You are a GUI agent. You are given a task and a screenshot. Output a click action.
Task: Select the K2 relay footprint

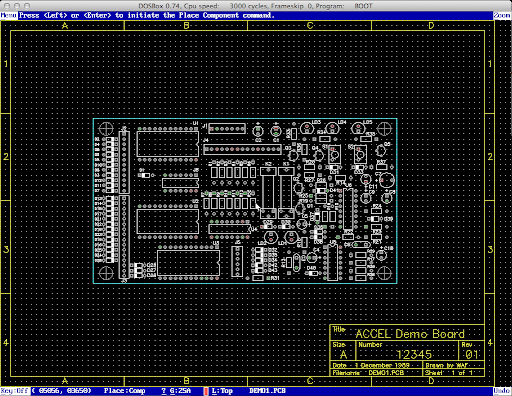click(268, 193)
